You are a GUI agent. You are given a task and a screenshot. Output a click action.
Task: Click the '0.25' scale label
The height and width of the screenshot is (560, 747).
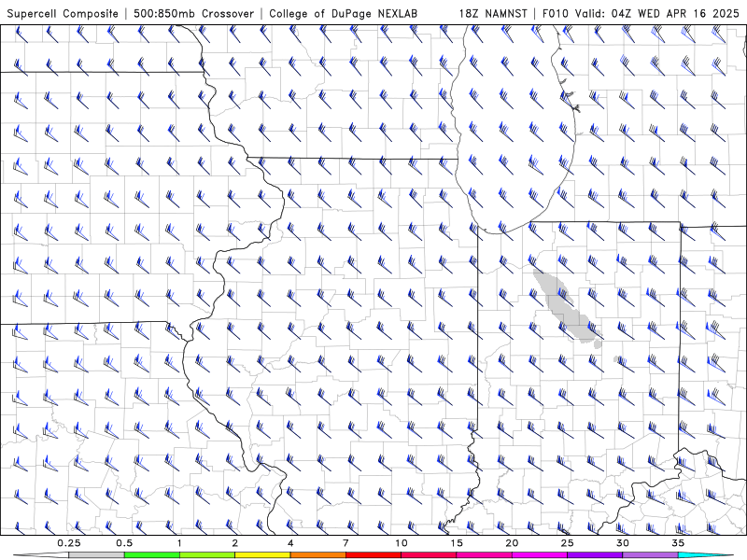coord(68,543)
